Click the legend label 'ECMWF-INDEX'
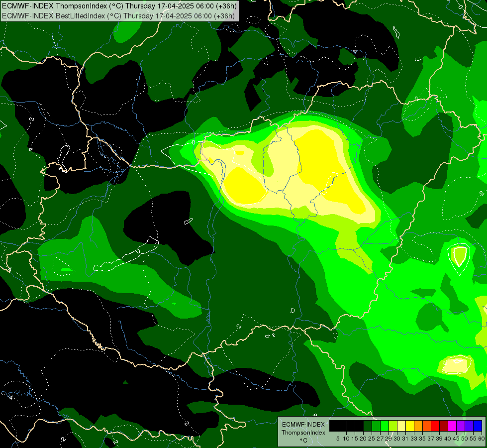This screenshot has width=487, height=448. (303, 425)
